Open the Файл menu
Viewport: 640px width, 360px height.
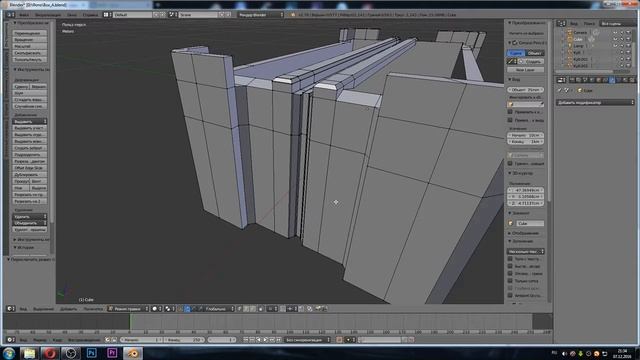pyautogui.click(x=24, y=14)
